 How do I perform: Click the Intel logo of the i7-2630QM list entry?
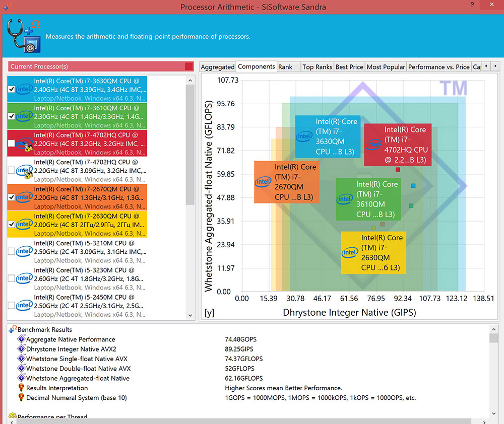pyautogui.click(x=24, y=224)
